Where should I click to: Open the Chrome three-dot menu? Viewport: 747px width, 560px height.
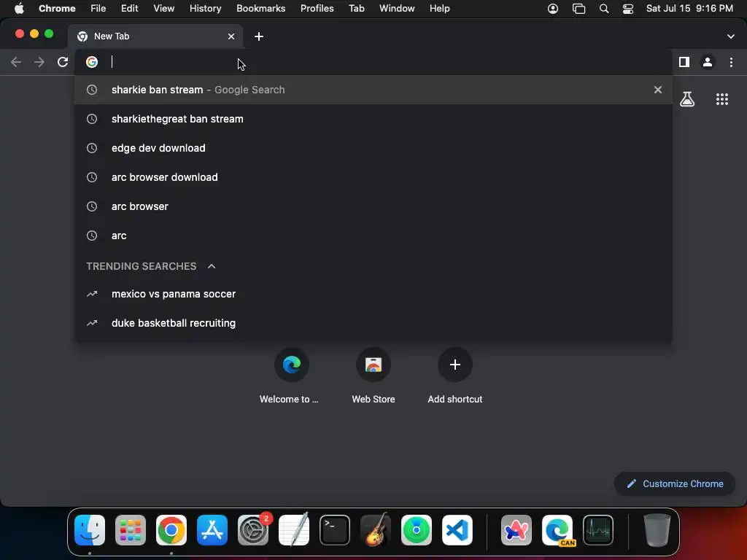pos(731,62)
